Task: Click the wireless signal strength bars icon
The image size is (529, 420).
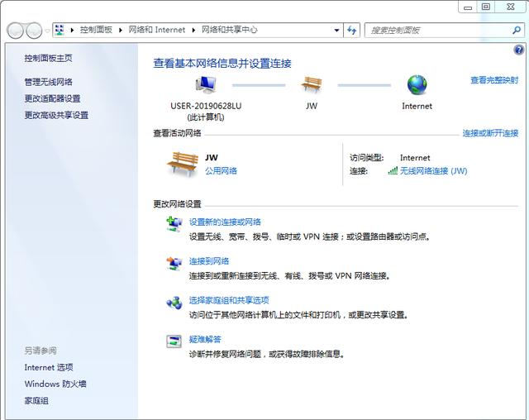Action: click(x=393, y=170)
